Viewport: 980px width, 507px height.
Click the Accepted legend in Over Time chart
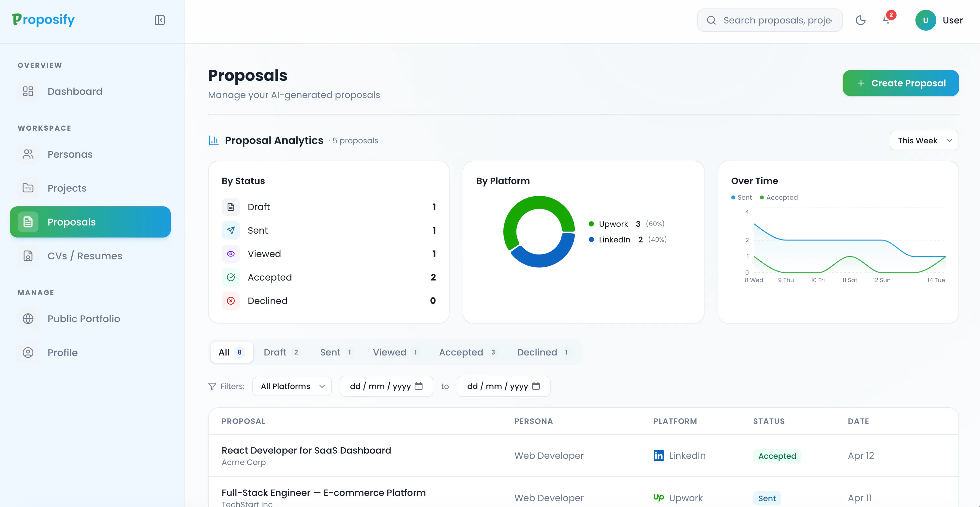779,197
